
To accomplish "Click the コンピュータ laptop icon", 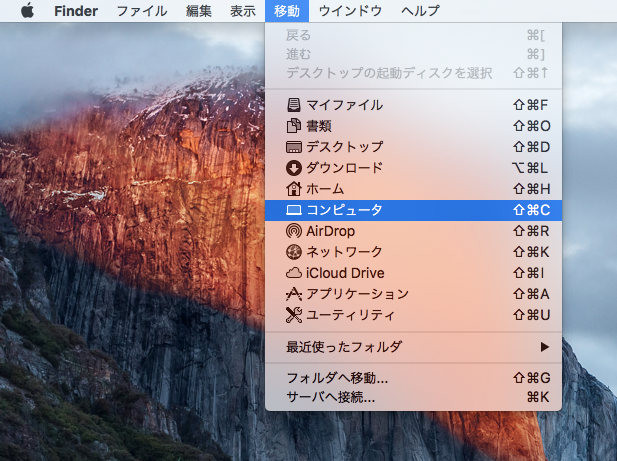I will pos(294,210).
